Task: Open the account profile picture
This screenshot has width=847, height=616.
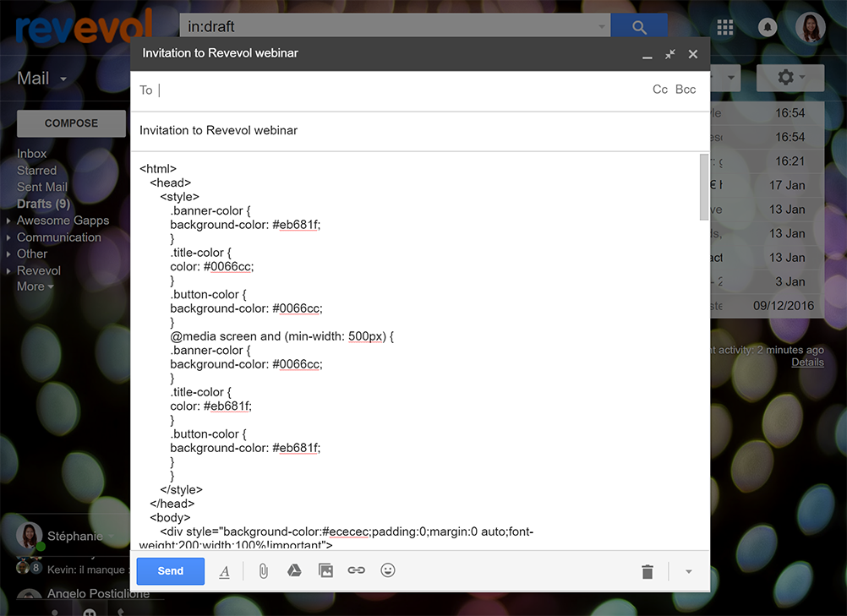Action: click(x=810, y=27)
